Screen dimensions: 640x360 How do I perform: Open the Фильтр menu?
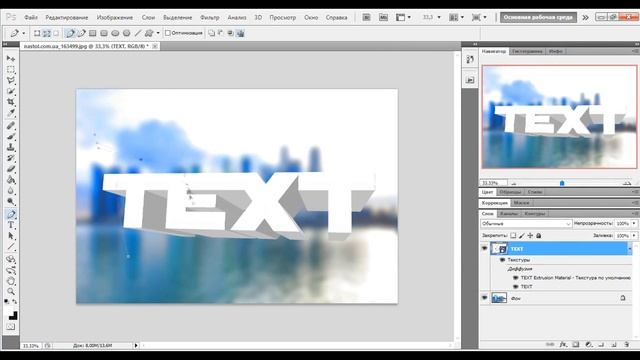pos(210,18)
